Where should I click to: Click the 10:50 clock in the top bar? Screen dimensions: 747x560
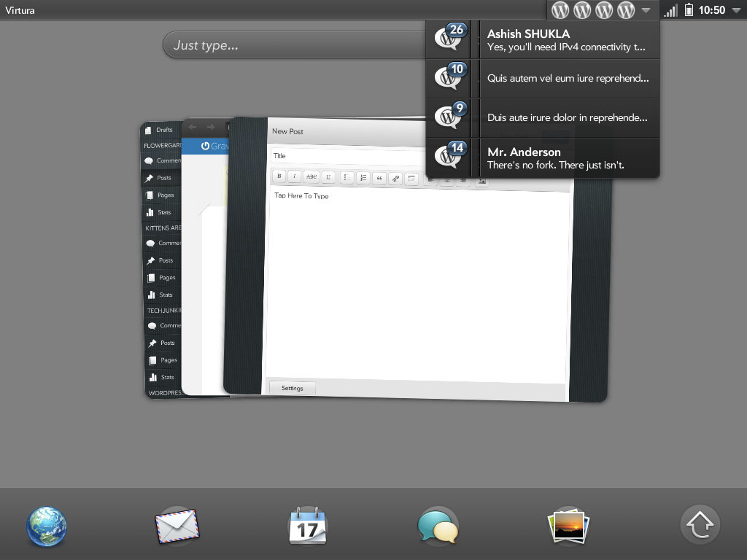pos(712,10)
